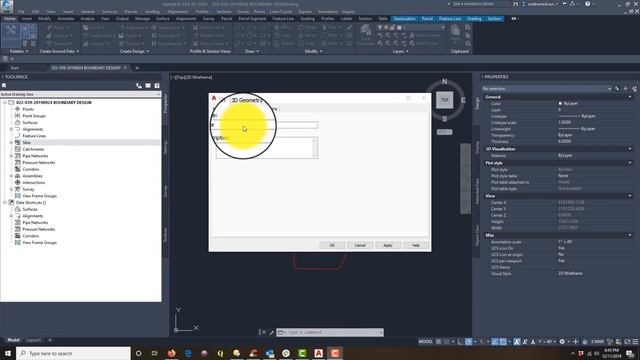Screen dimensions: 640x360
Task: Open the Windows Start menu
Action: tap(7, 353)
